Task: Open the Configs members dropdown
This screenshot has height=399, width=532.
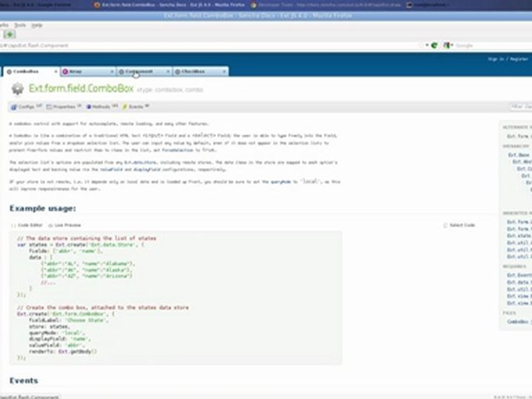Action: pyautogui.click(x=26, y=107)
